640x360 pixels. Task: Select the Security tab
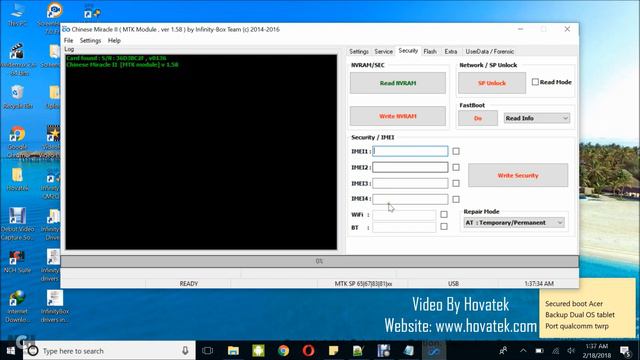[408, 51]
